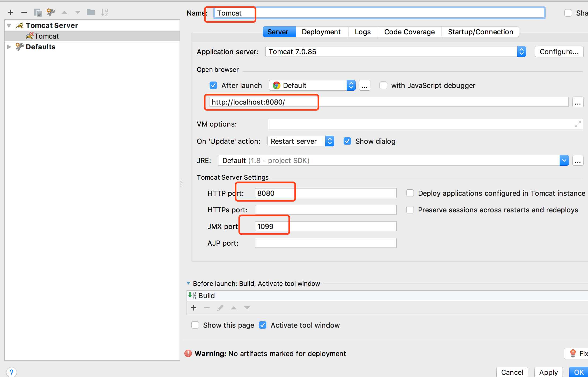Expand Defaults tree node
Screen dimensions: 588x377
point(9,47)
